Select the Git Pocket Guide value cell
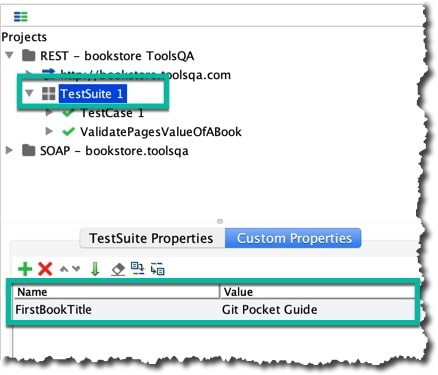 (317, 310)
